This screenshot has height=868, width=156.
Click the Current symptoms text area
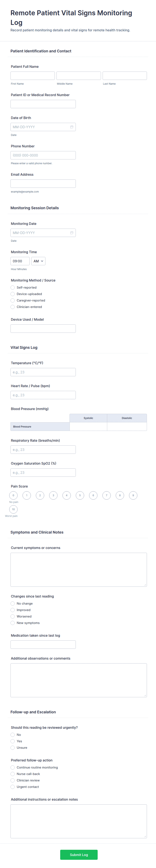pos(79,569)
